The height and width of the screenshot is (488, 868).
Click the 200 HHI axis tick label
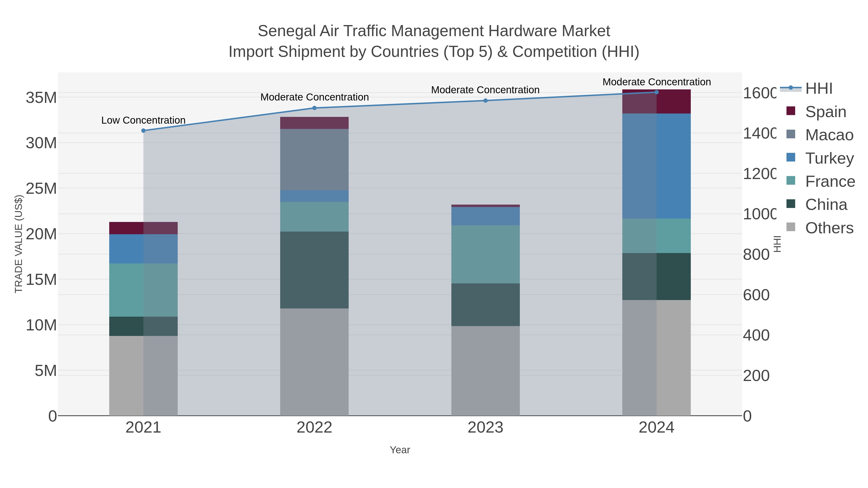click(x=756, y=376)
